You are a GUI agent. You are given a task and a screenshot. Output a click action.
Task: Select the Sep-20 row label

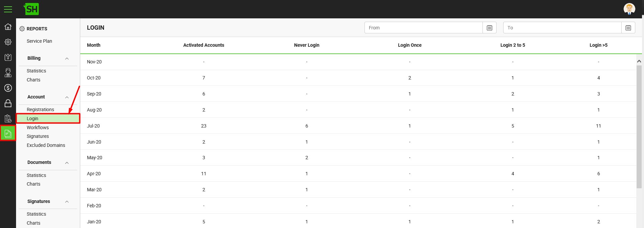tap(94, 94)
